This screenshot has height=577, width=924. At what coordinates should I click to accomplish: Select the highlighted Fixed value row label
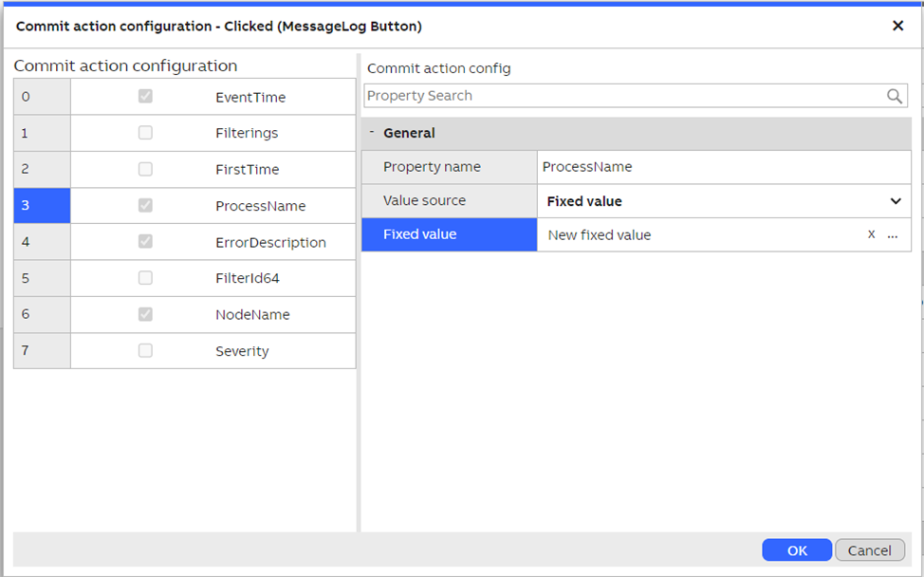tap(449, 234)
